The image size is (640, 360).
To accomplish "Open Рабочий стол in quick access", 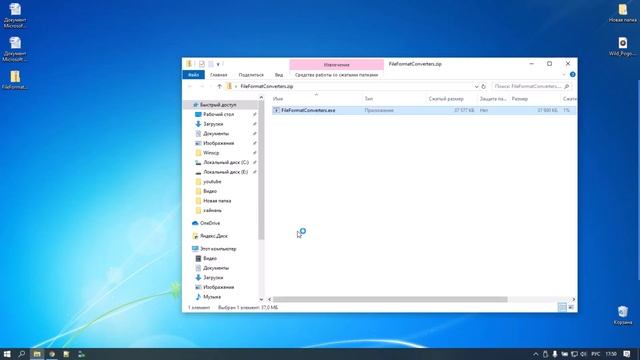I will point(218,115).
